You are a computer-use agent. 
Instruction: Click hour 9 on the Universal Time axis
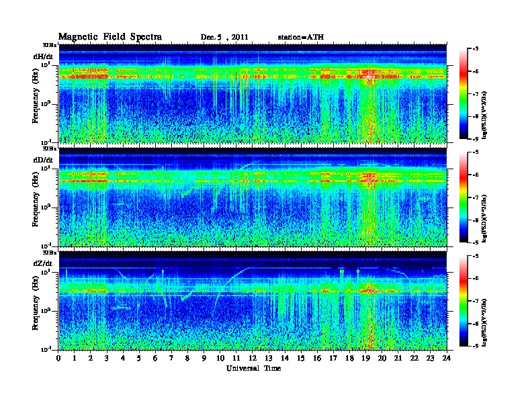[x=204, y=359]
